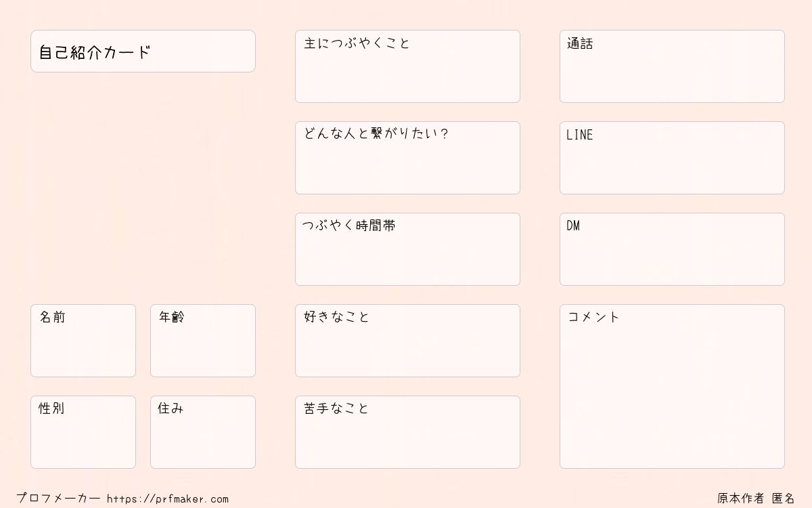This screenshot has width=812, height=508.
Task: Click the DM box
Action: click(x=672, y=249)
